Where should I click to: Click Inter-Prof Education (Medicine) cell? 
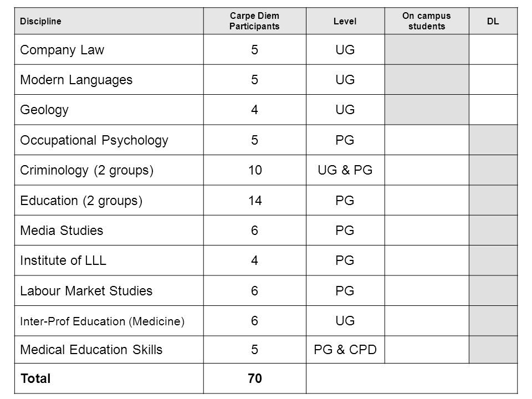pos(109,321)
